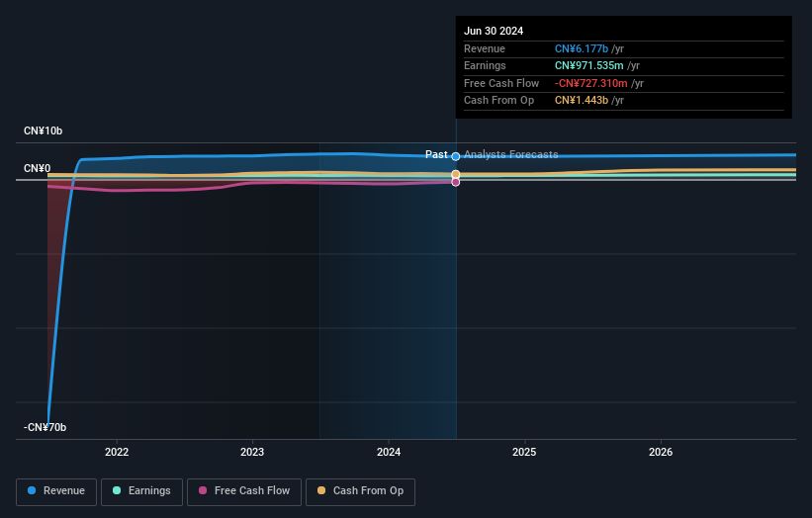
Task: Click the CN¥0 y-axis label
Action: click(x=38, y=169)
